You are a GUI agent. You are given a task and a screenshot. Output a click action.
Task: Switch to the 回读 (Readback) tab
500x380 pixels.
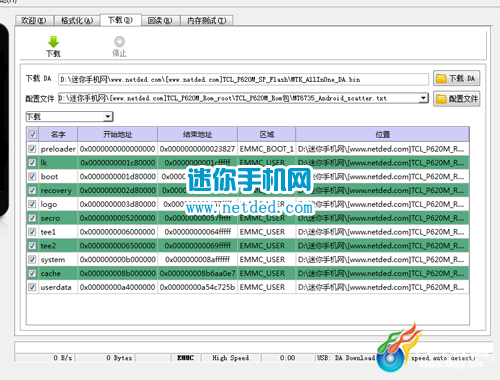tap(160, 21)
